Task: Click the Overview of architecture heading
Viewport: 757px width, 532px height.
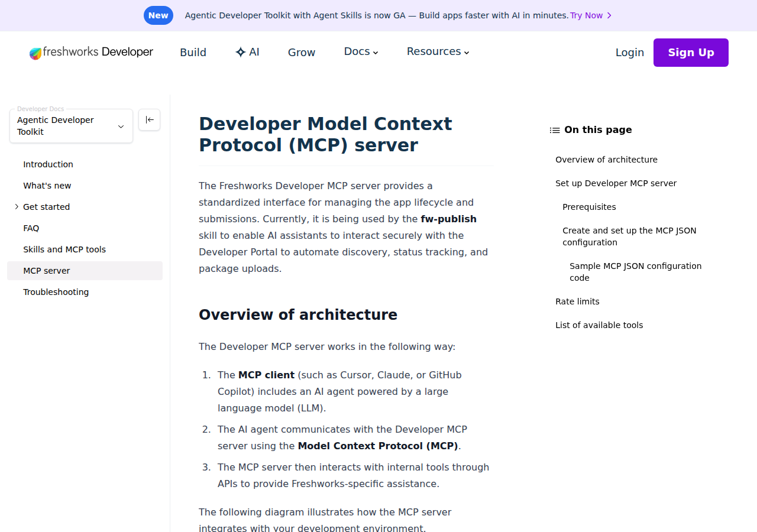Action: pos(298,314)
